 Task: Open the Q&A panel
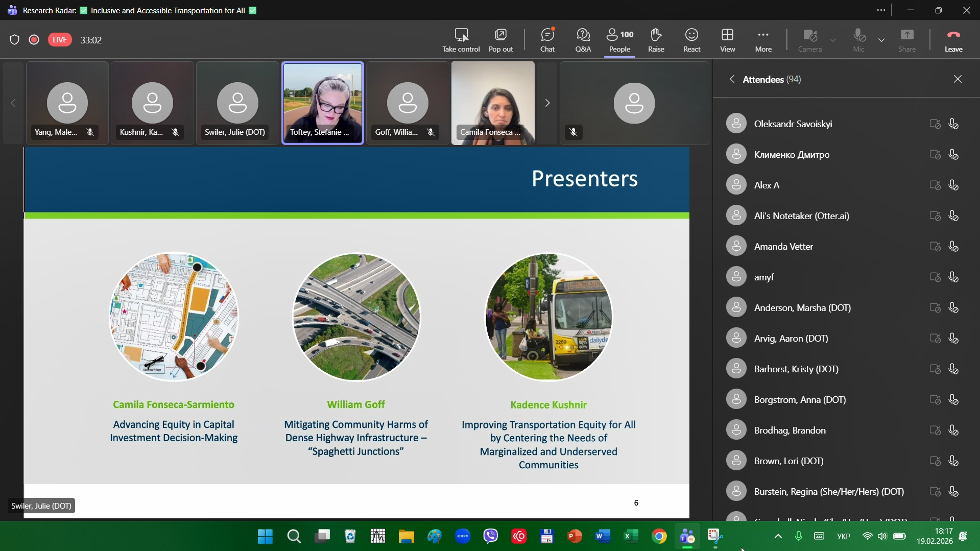pos(583,40)
